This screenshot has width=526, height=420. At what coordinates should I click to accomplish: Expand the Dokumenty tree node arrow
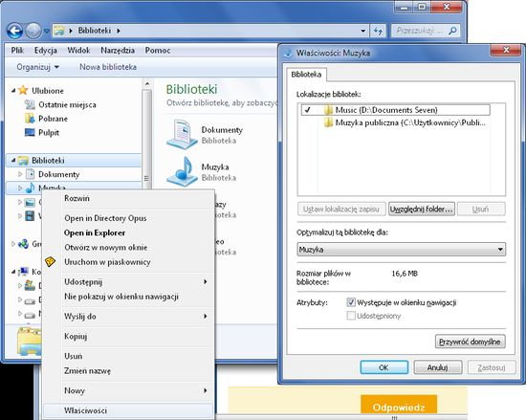20,174
